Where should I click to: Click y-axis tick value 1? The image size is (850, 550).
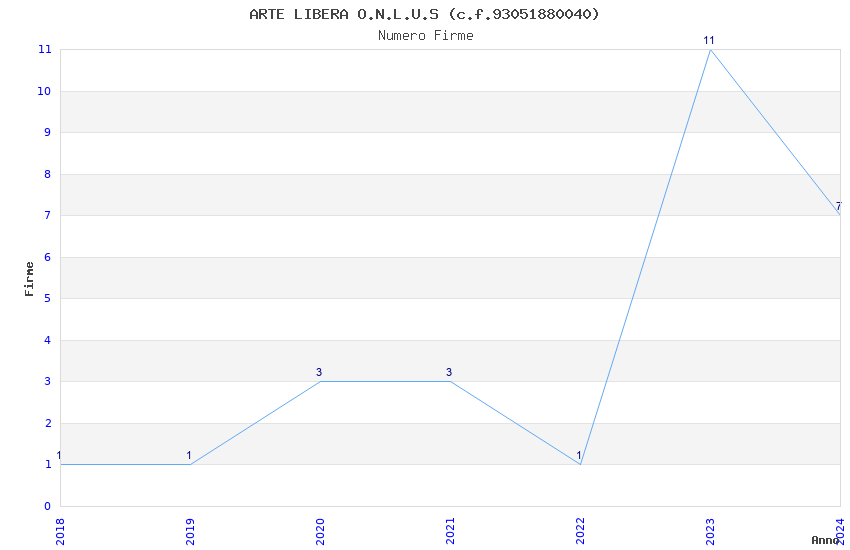coord(48,464)
